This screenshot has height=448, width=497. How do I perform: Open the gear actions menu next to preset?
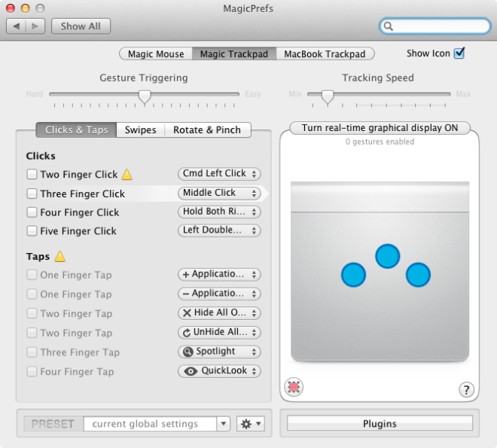251,424
